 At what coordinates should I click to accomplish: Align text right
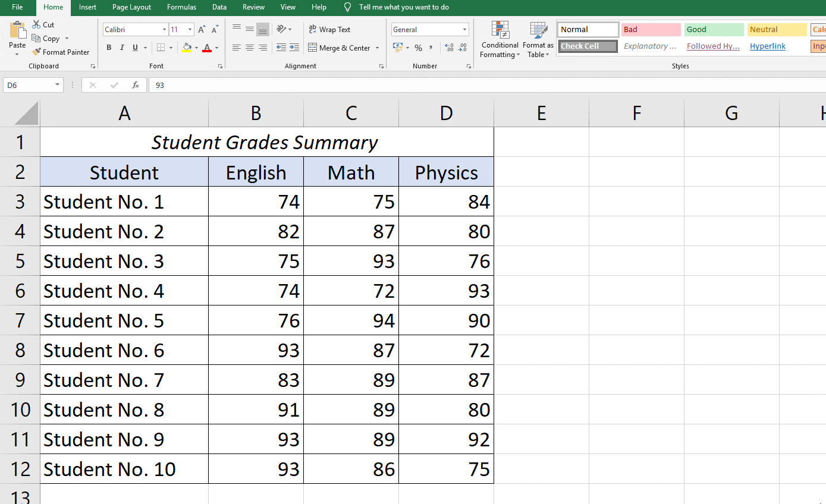click(x=263, y=48)
